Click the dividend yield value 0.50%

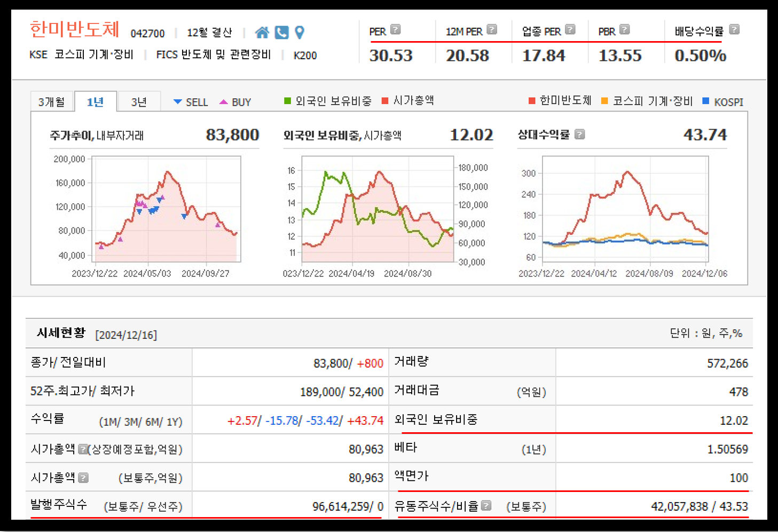[x=700, y=55]
